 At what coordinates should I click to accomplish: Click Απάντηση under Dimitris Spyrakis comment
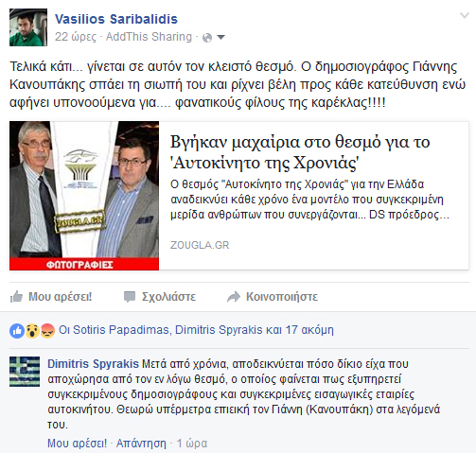(141, 444)
